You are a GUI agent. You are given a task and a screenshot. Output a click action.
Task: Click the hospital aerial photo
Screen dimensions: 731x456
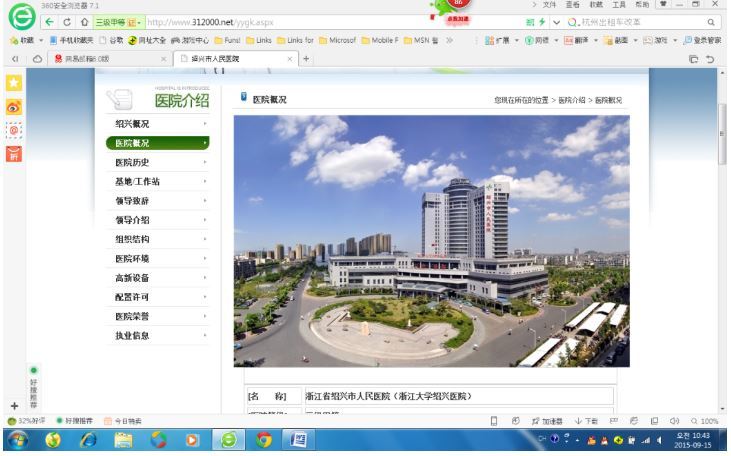point(431,241)
